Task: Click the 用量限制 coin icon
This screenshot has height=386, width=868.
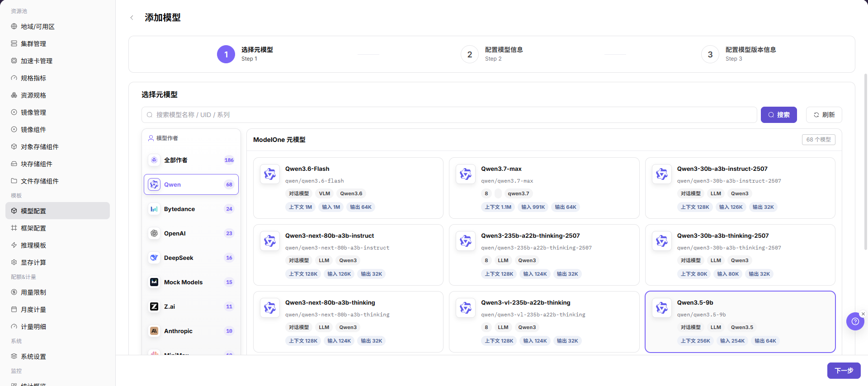Action: 14,292
